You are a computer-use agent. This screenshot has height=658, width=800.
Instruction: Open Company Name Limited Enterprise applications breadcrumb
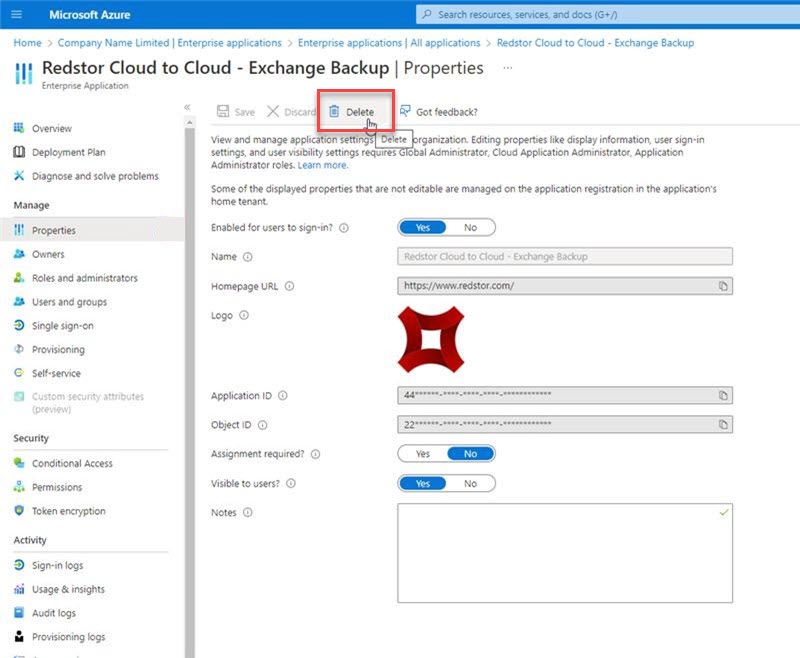coord(169,43)
